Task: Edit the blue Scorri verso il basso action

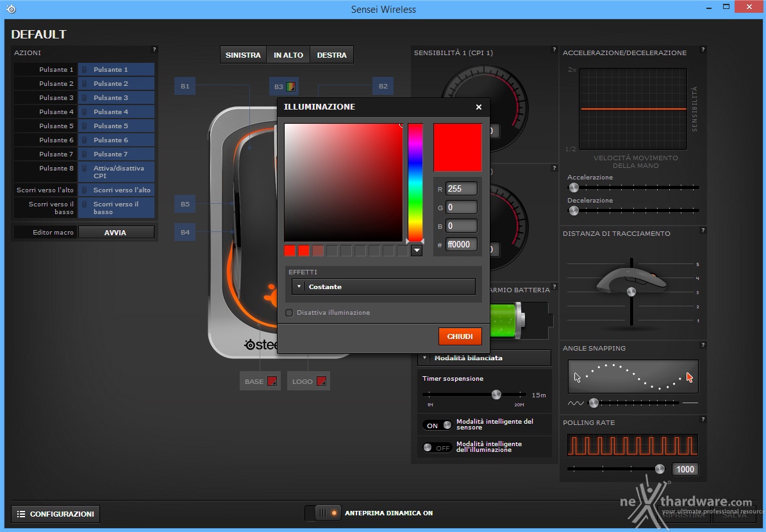Action: click(116, 208)
